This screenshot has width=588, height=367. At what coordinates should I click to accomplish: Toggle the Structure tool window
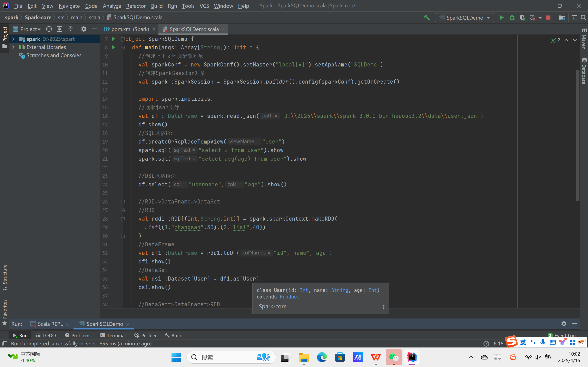[x=5, y=277]
